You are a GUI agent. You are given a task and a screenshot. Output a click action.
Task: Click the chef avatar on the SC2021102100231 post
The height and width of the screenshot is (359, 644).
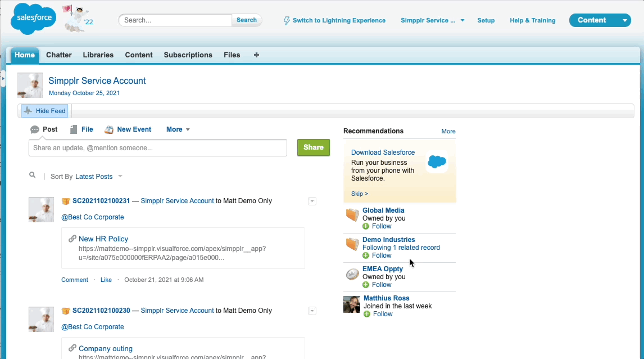[41, 210]
